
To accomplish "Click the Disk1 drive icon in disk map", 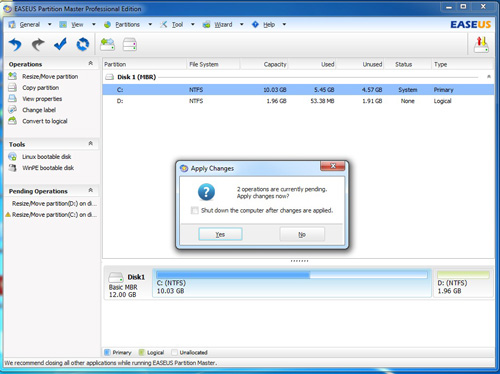I will (116, 277).
